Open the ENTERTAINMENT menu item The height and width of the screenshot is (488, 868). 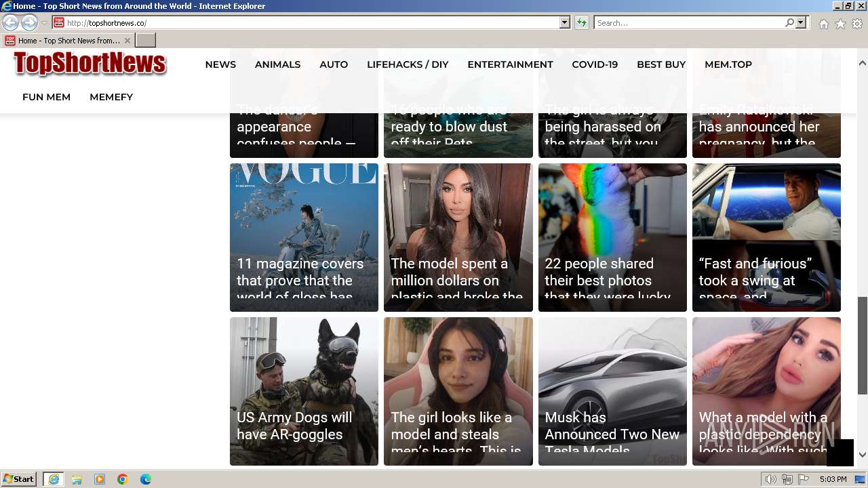coord(510,64)
